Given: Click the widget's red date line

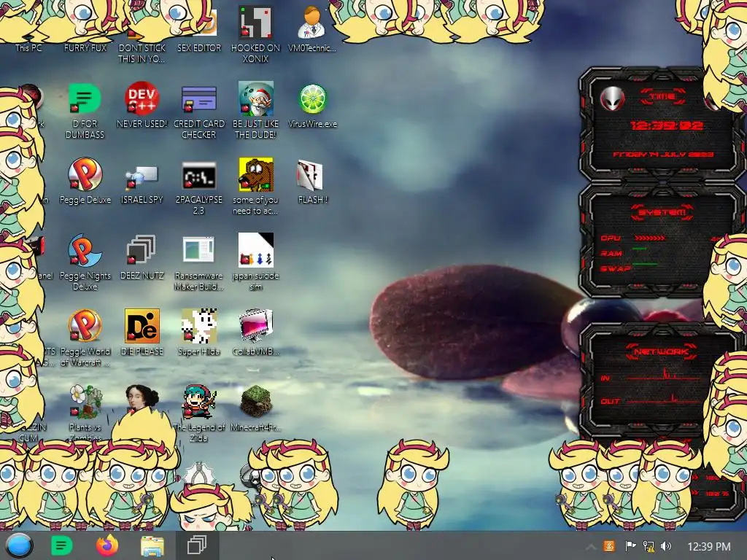Looking at the screenshot, I should coord(662,155).
